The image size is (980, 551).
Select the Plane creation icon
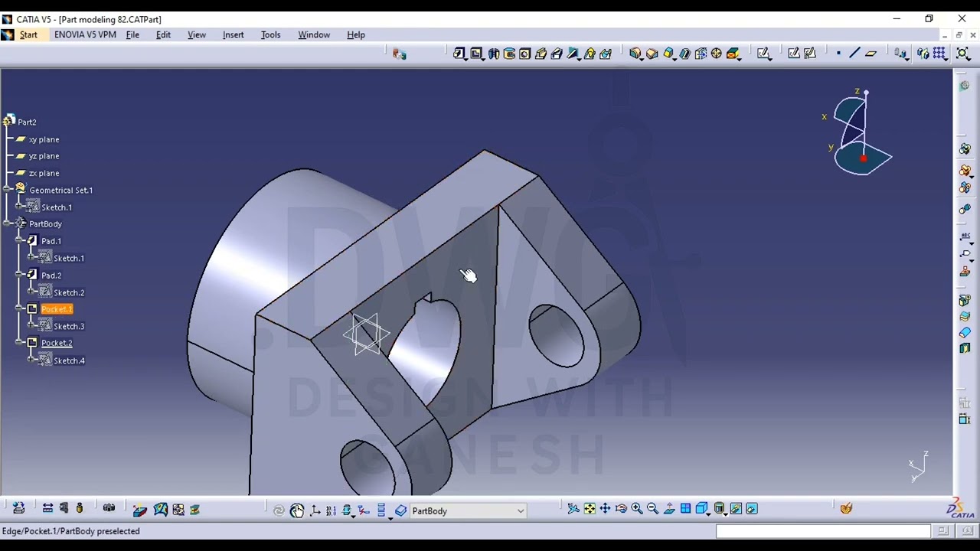pos(871,53)
